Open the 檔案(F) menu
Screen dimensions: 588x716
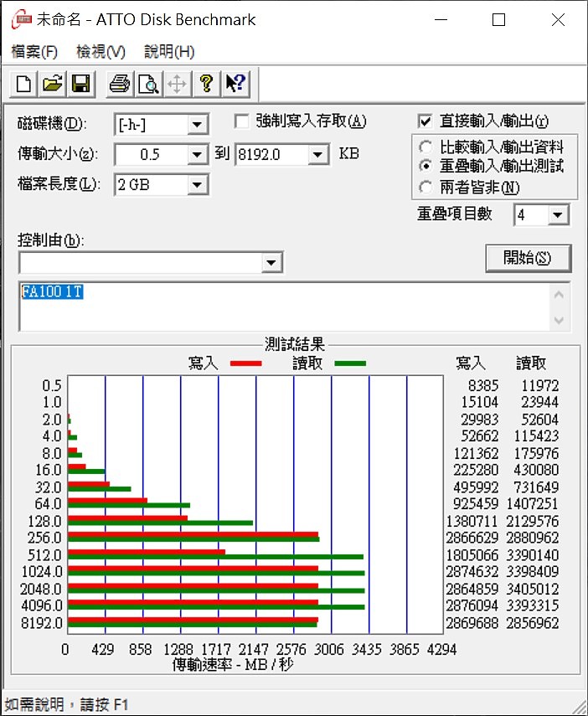(x=34, y=52)
